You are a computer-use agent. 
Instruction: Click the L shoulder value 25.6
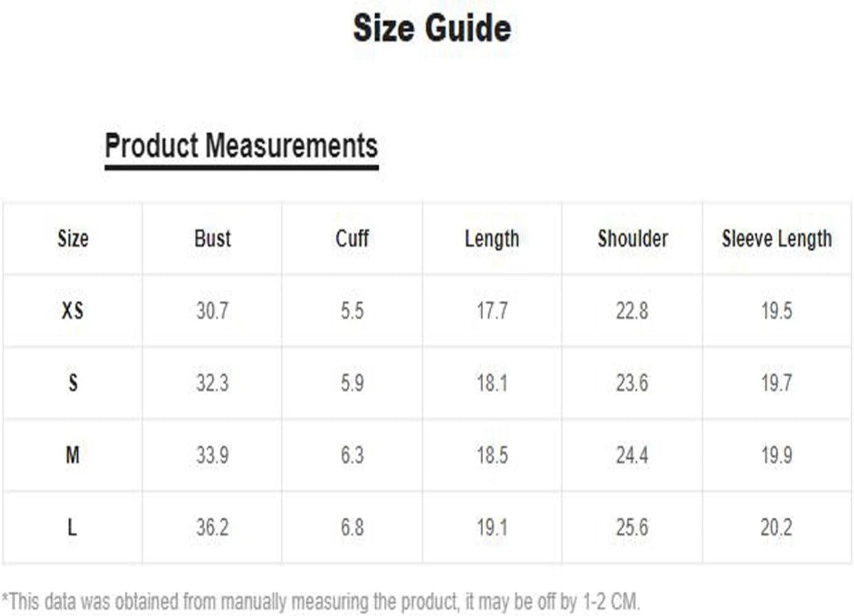coord(632,527)
